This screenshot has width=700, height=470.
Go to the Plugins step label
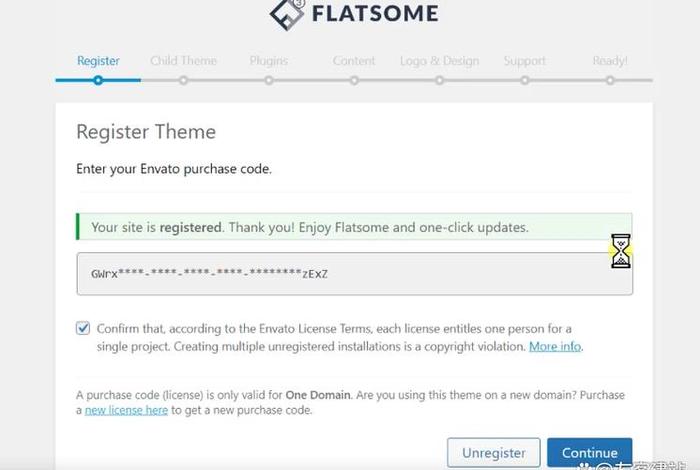coord(269,61)
